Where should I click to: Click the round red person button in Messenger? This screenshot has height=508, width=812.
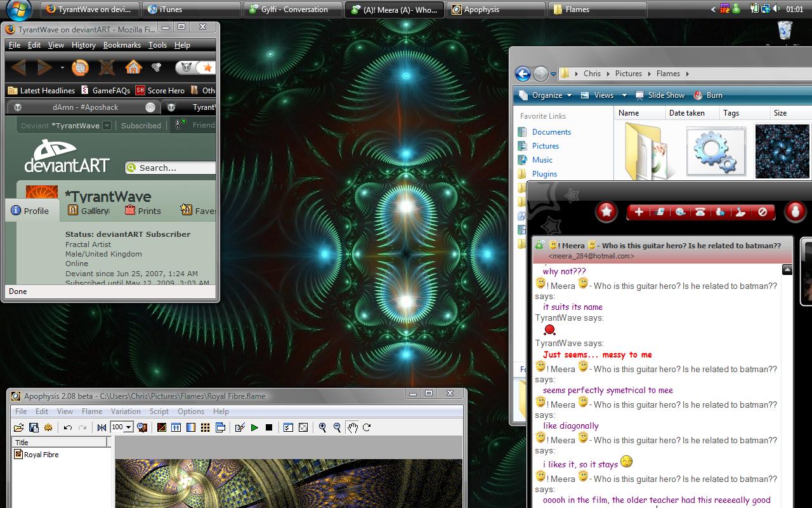[795, 212]
